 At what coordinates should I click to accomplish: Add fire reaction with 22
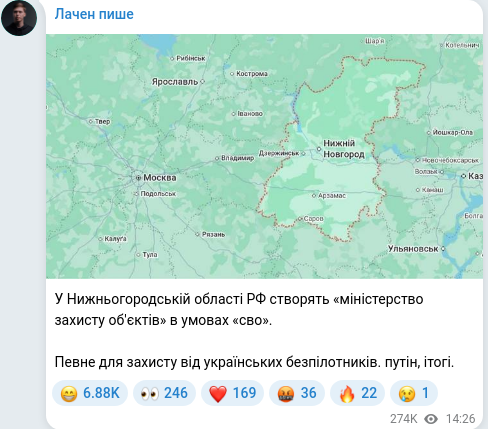(357, 393)
